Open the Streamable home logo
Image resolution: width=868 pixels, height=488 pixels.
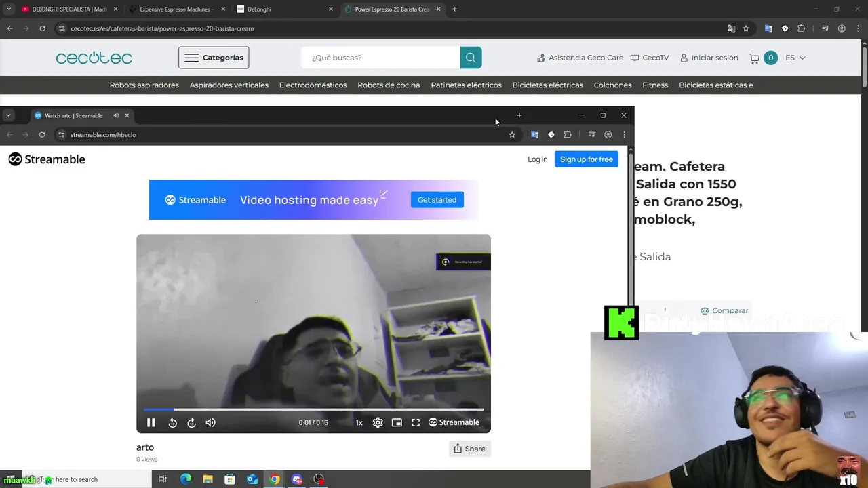click(47, 159)
